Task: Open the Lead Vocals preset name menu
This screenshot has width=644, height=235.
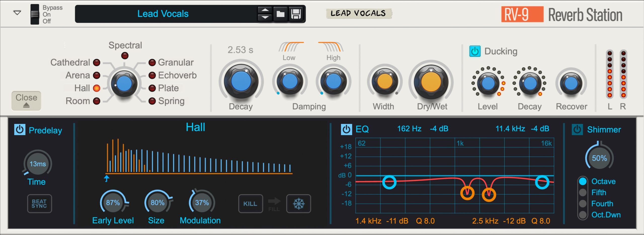Action: pos(163,14)
